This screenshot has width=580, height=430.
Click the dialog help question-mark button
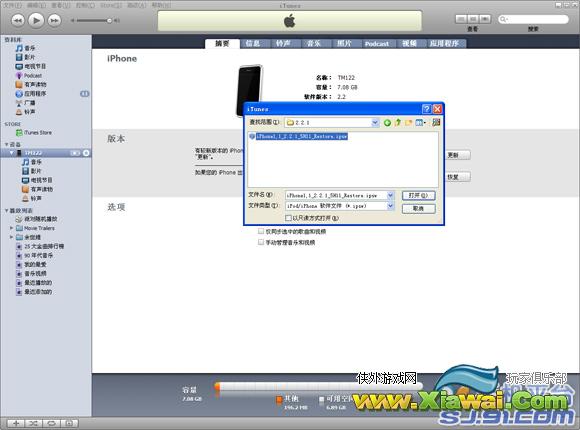coord(426,109)
